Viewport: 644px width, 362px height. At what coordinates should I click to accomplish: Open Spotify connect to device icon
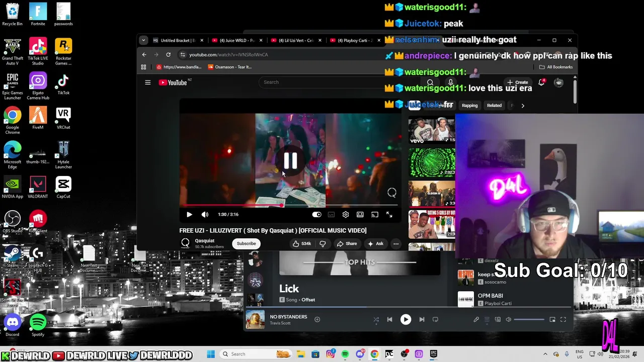(x=498, y=319)
